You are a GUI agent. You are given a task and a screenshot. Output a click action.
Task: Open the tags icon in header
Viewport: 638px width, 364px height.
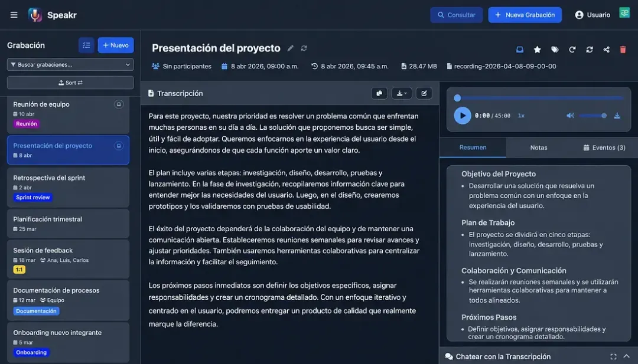point(555,50)
